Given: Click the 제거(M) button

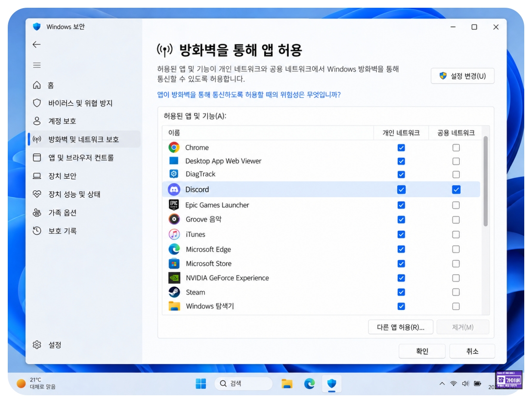Looking at the screenshot, I should (x=463, y=327).
